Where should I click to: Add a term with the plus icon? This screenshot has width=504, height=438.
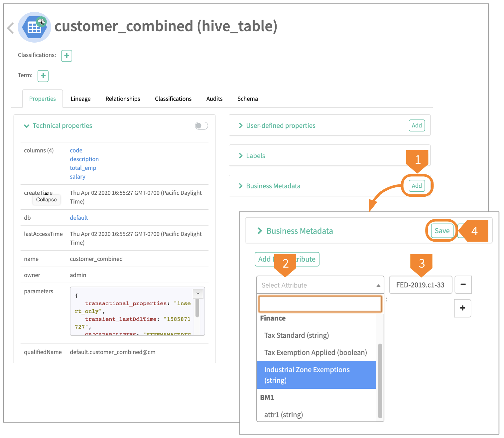click(43, 76)
